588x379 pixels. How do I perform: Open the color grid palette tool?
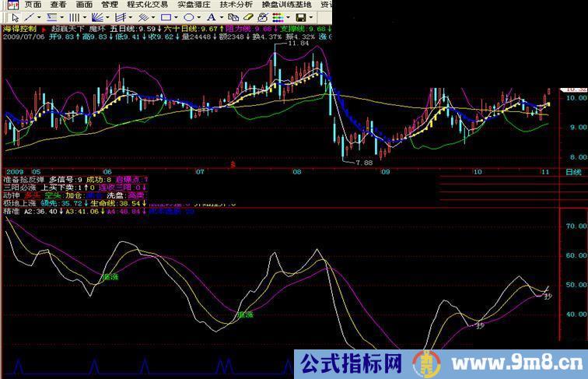277,16
